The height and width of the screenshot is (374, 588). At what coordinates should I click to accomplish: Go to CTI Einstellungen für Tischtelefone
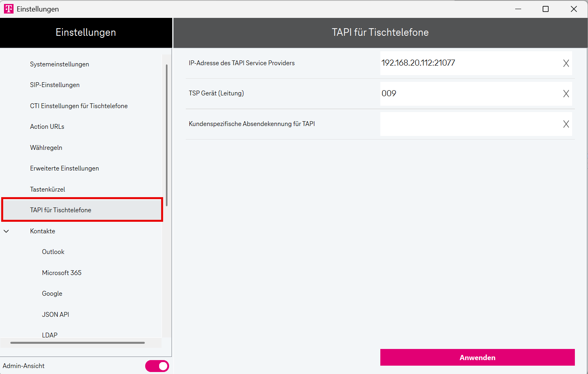pyautogui.click(x=79, y=106)
